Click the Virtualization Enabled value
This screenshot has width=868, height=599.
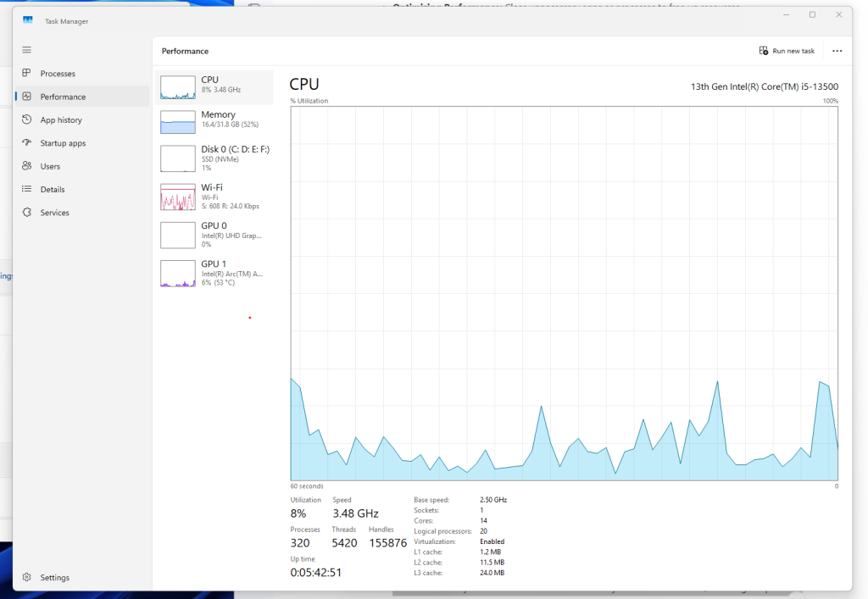492,541
